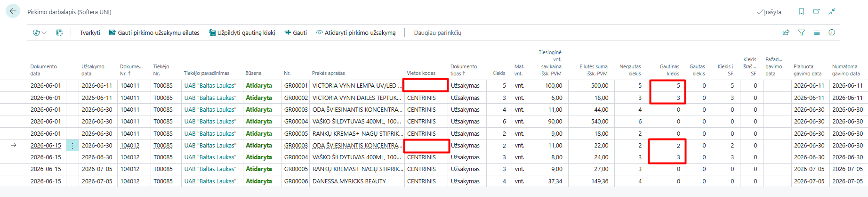Open the edit list mode icon dropdown
This screenshot has height=197, width=868.
coord(40,33)
